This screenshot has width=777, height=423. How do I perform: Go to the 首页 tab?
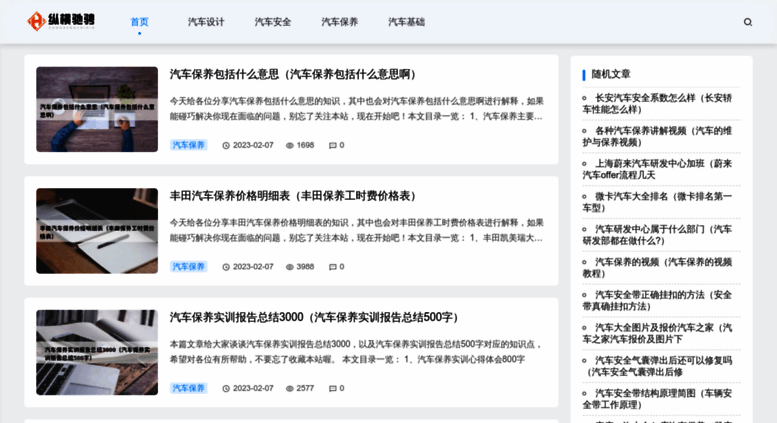[x=139, y=22]
